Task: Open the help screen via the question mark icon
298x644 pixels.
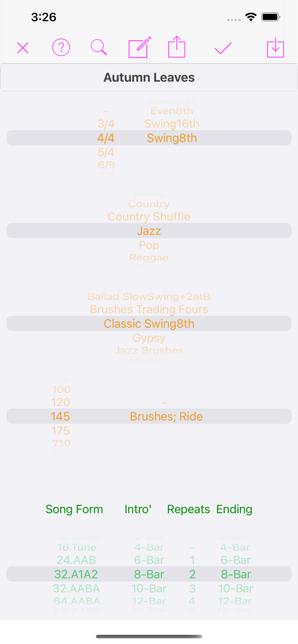Action: 61,48
